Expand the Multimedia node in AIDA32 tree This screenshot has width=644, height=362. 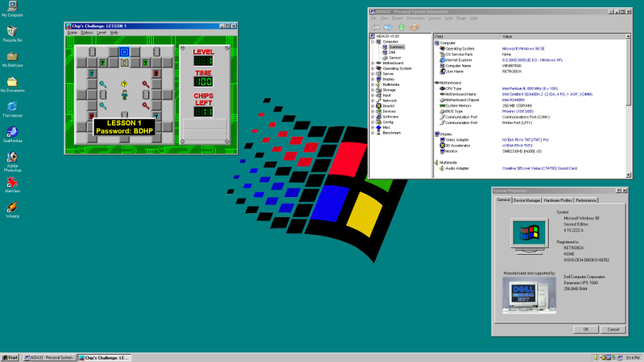[x=373, y=84]
